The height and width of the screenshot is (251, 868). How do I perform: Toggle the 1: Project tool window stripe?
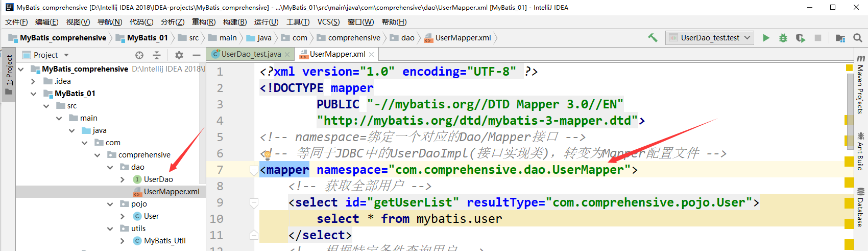(x=8, y=74)
